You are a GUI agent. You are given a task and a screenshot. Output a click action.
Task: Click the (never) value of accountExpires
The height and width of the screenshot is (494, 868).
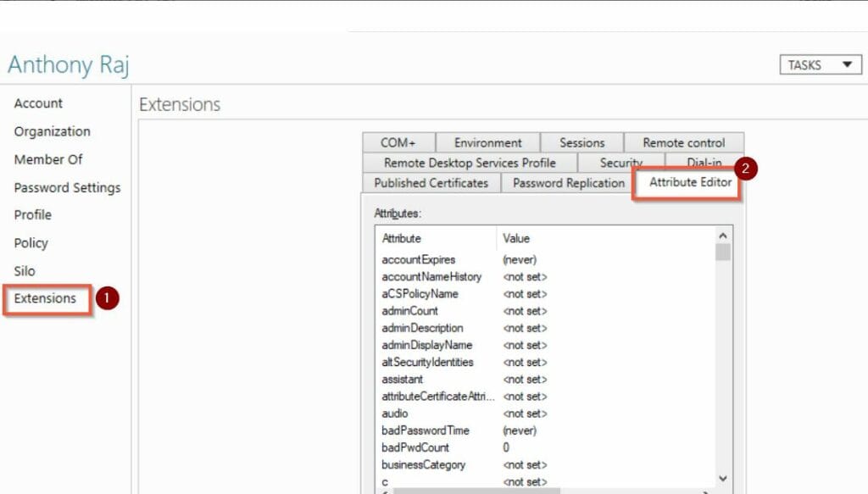tap(520, 259)
